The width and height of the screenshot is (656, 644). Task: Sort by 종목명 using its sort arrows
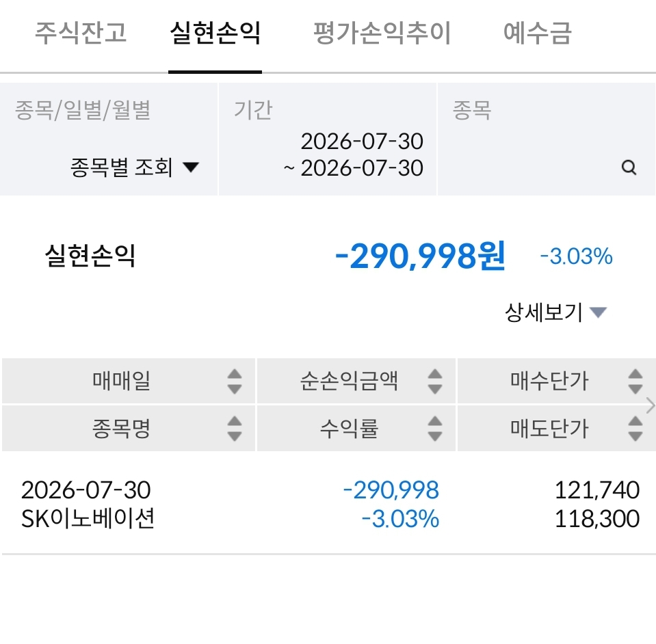[x=234, y=428]
